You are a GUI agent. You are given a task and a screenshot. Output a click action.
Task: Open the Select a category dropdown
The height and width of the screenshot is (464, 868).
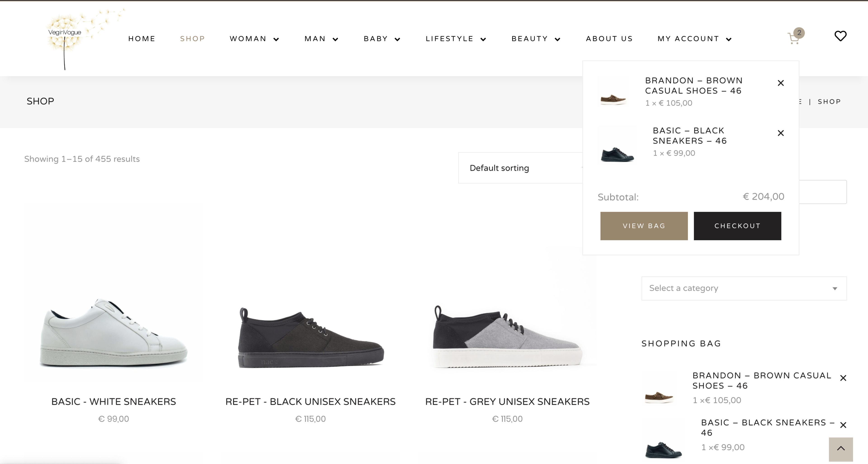744,288
